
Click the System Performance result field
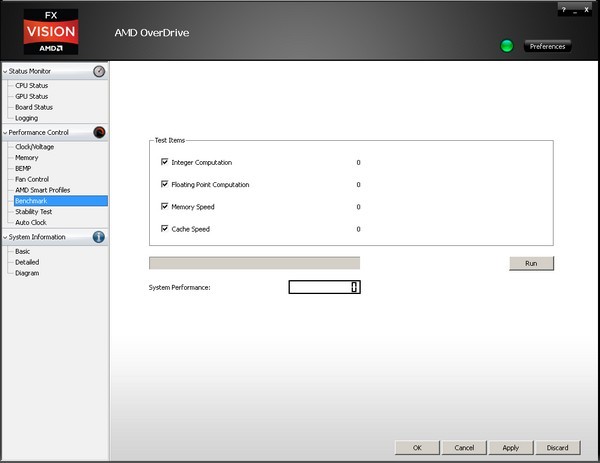point(324,287)
